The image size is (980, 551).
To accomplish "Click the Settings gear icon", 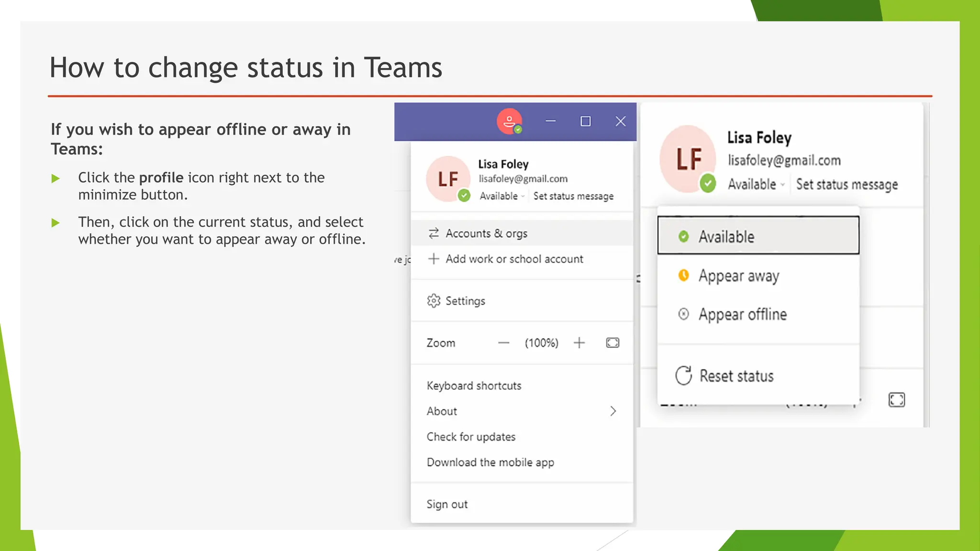I will click(x=434, y=301).
